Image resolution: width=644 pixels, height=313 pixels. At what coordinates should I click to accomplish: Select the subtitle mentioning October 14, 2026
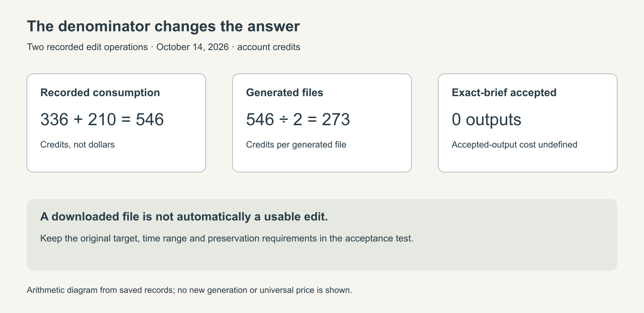pos(164,47)
